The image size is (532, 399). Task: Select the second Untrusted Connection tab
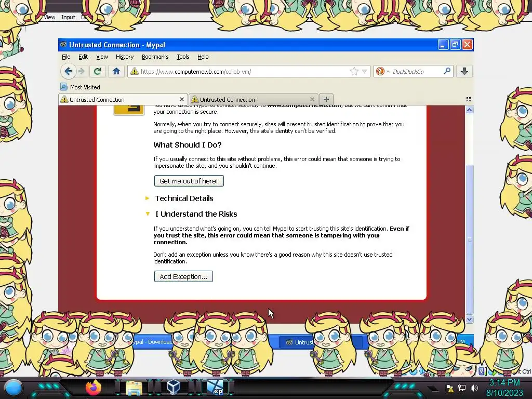tap(254, 99)
